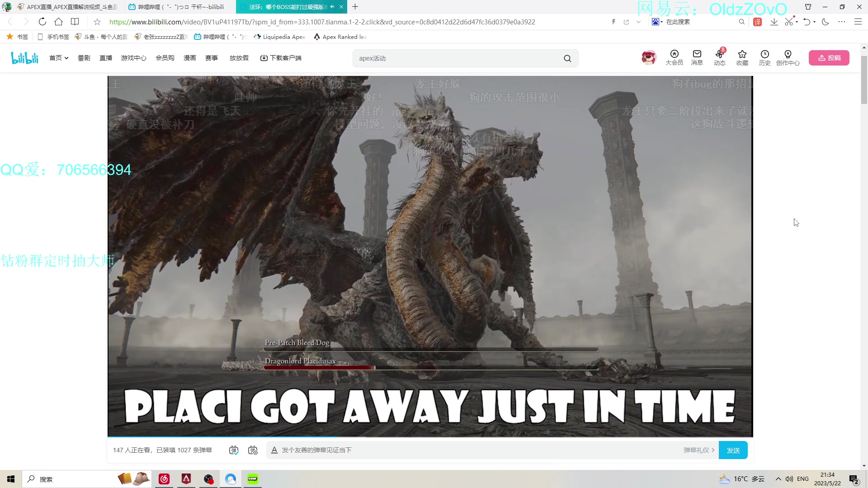
Task: Mute the active tab's speaker icon
Action: coord(332,7)
